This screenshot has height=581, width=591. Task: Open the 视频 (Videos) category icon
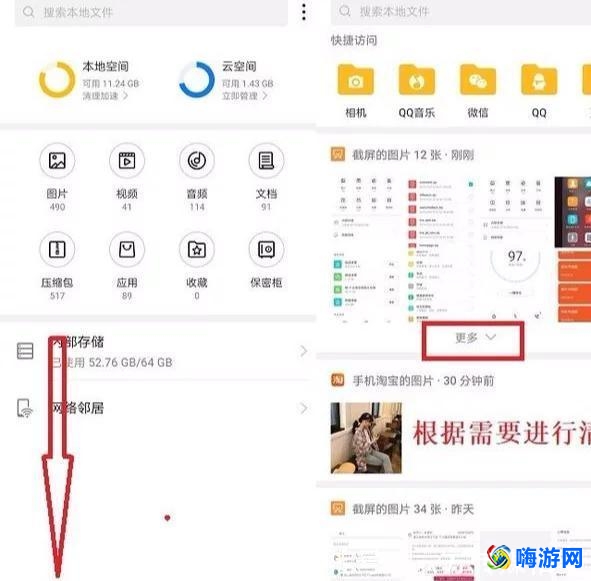(127, 161)
